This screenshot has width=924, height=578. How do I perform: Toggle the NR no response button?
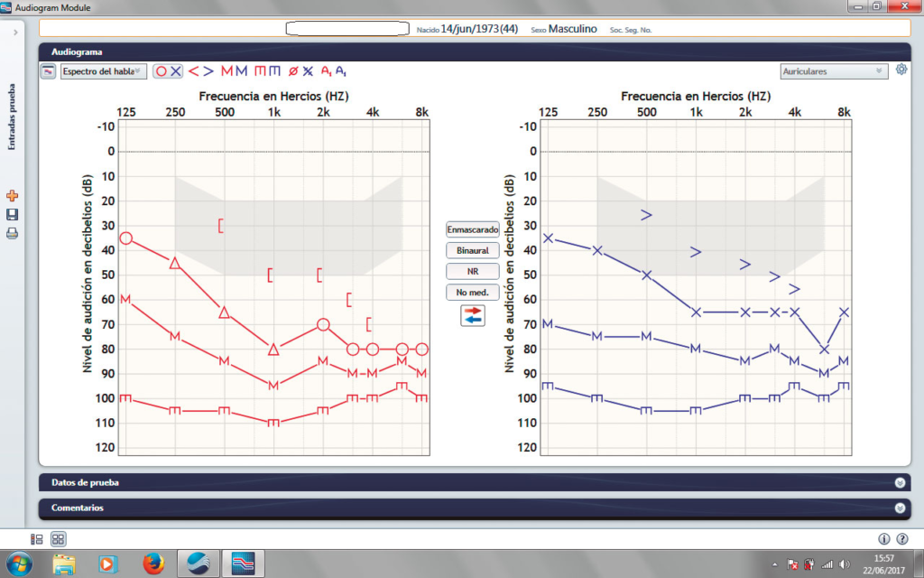point(473,271)
